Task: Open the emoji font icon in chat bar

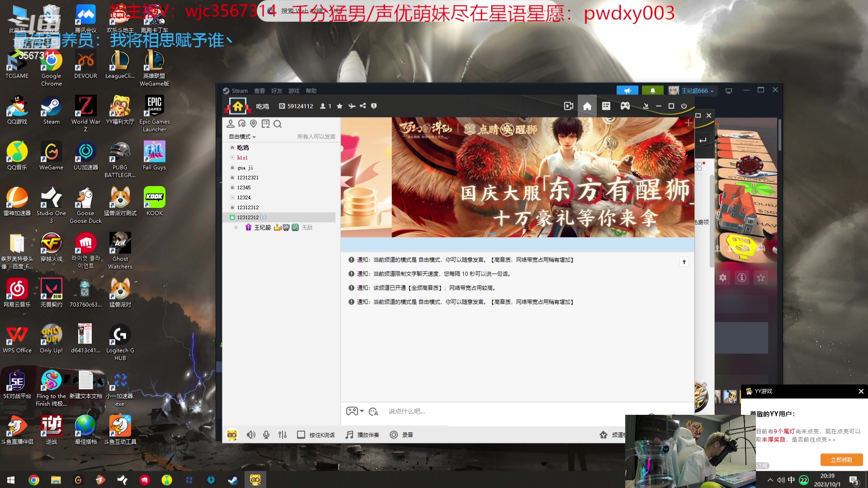Action: click(x=373, y=412)
